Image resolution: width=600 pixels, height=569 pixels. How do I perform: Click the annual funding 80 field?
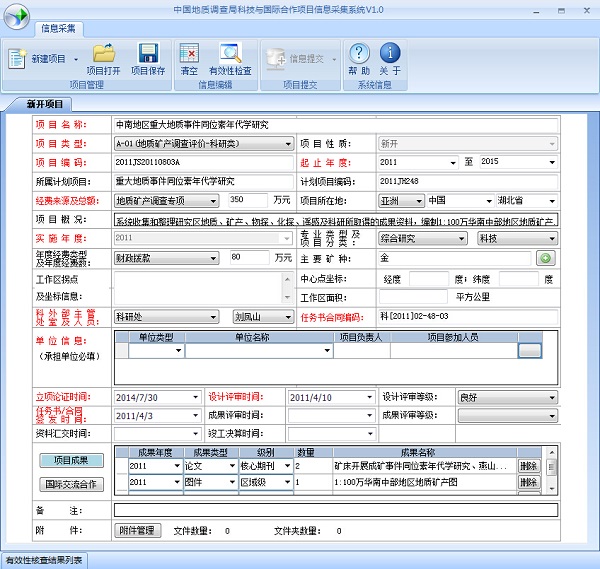(x=249, y=258)
